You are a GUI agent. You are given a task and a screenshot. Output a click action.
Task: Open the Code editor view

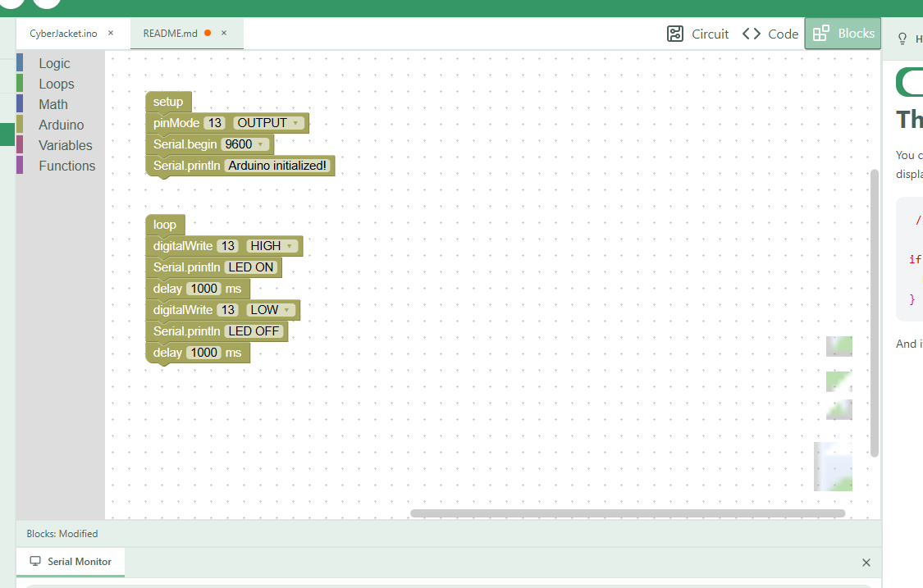(x=770, y=34)
